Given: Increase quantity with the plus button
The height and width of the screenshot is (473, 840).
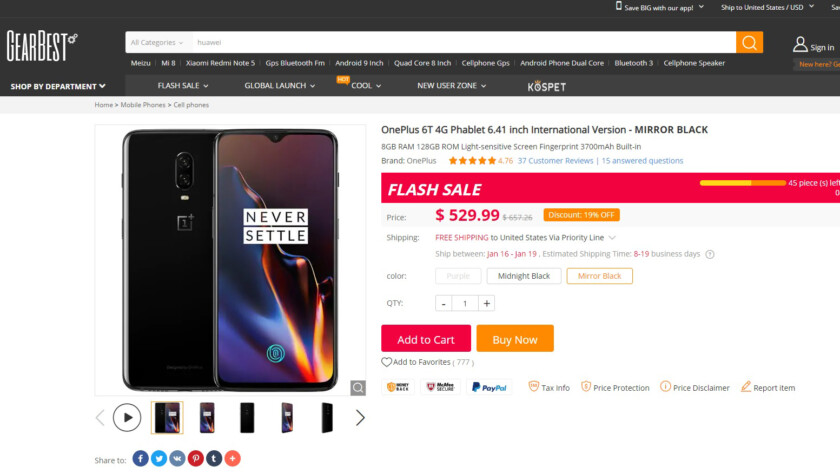Looking at the screenshot, I should 487,303.
